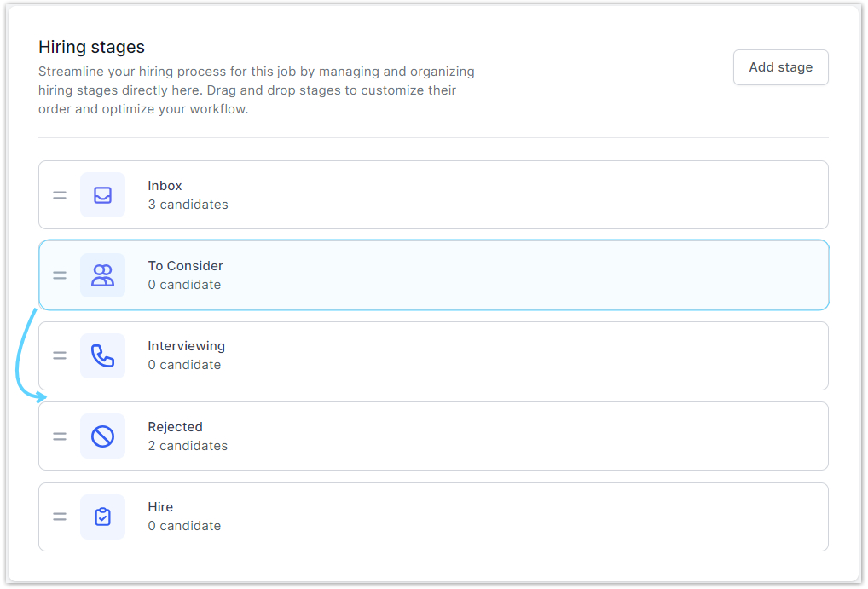This screenshot has height=589, width=868.
Task: Click the Hiring stages heading
Action: pyautogui.click(x=91, y=47)
